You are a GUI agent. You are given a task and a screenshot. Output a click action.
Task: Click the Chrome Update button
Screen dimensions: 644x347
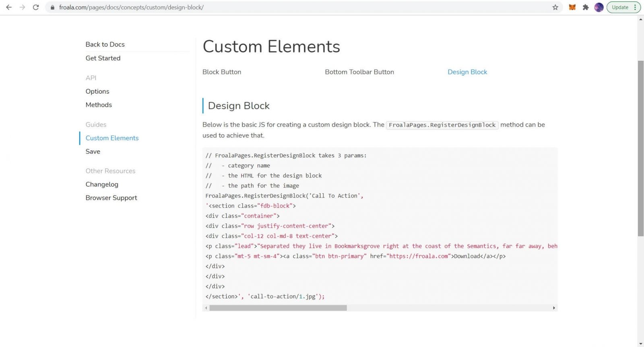pos(623,7)
